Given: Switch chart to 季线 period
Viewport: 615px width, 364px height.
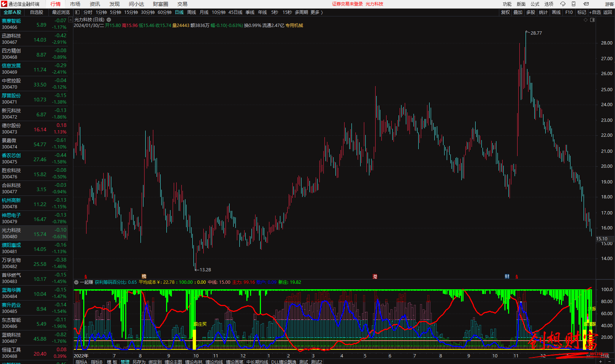Looking at the screenshot, I should click(250, 12).
